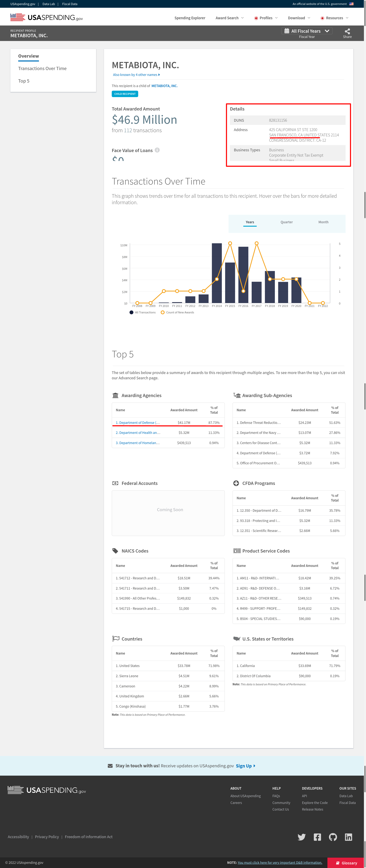Viewport: 366px width, 868px height.
Task: Click the NAICS Codes tag icon
Action: 115,551
